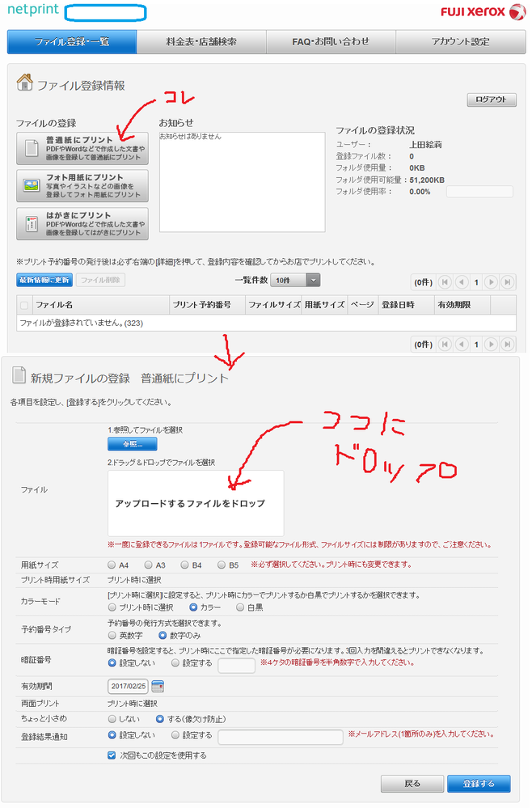
Task: Switch to the 料金表・店舗検索 tab
Action: point(201,42)
